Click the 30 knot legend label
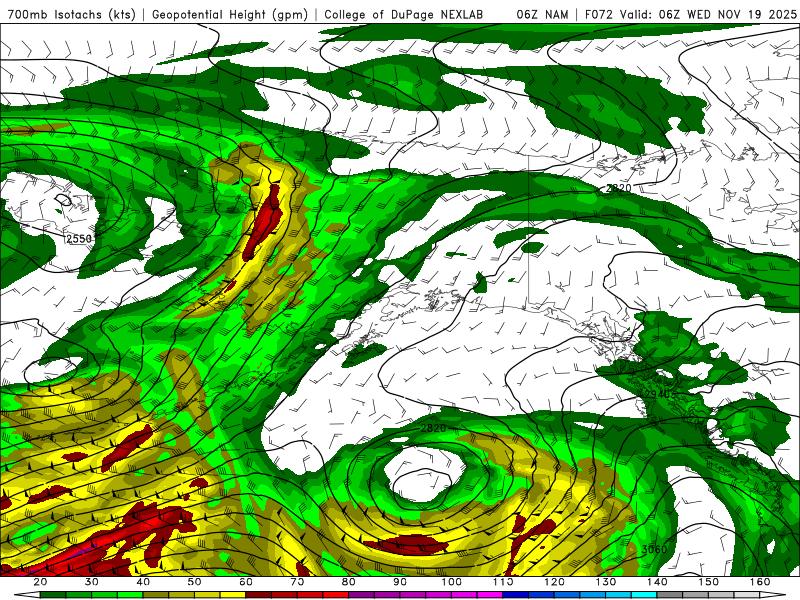Viewport: 800px width, 600px height. click(x=92, y=582)
